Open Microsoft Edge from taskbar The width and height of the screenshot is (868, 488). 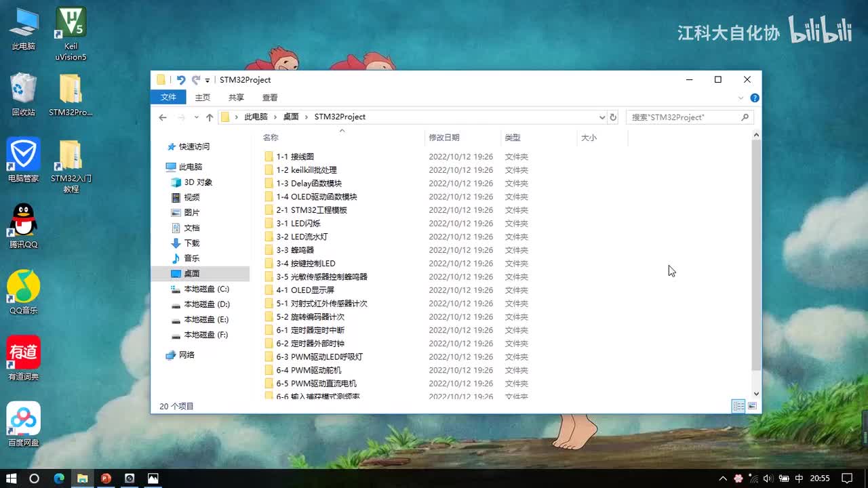click(59, 478)
